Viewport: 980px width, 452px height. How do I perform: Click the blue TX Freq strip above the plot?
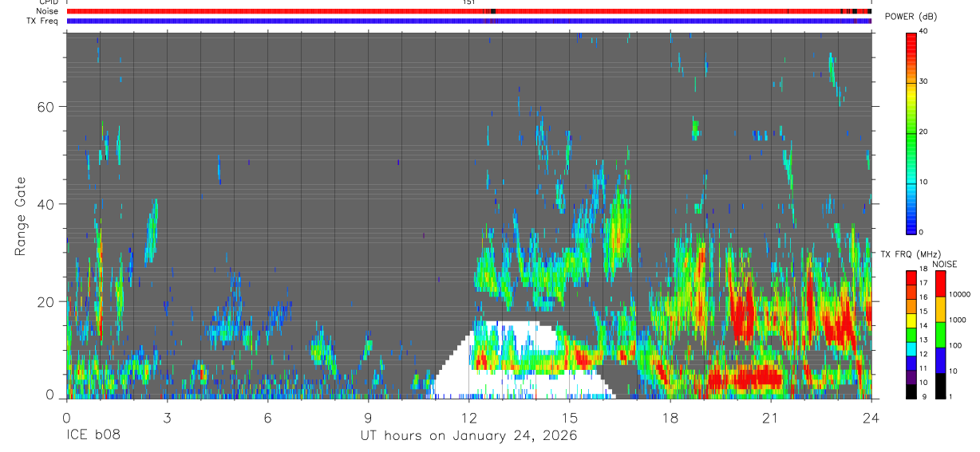pos(468,21)
